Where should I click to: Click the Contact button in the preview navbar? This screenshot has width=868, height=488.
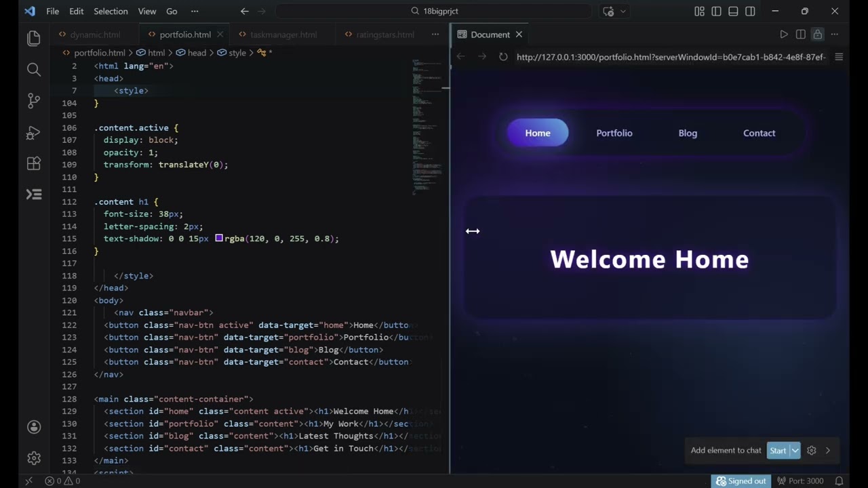pyautogui.click(x=759, y=133)
